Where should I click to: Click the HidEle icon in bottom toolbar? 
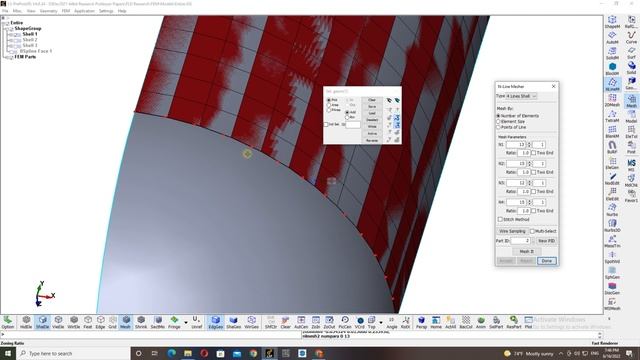26,322
